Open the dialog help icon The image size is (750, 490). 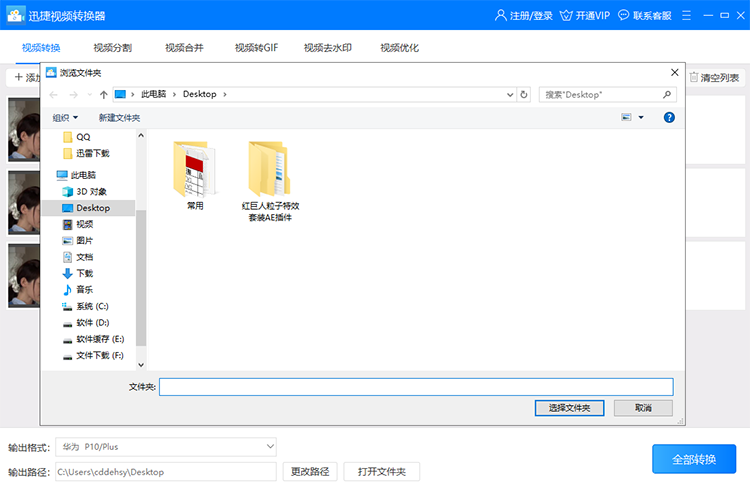pos(669,117)
